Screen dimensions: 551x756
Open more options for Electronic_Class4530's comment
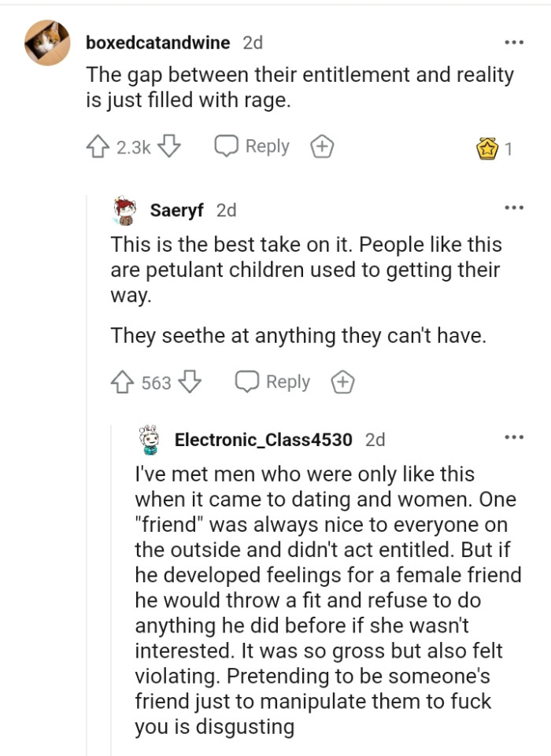click(514, 437)
